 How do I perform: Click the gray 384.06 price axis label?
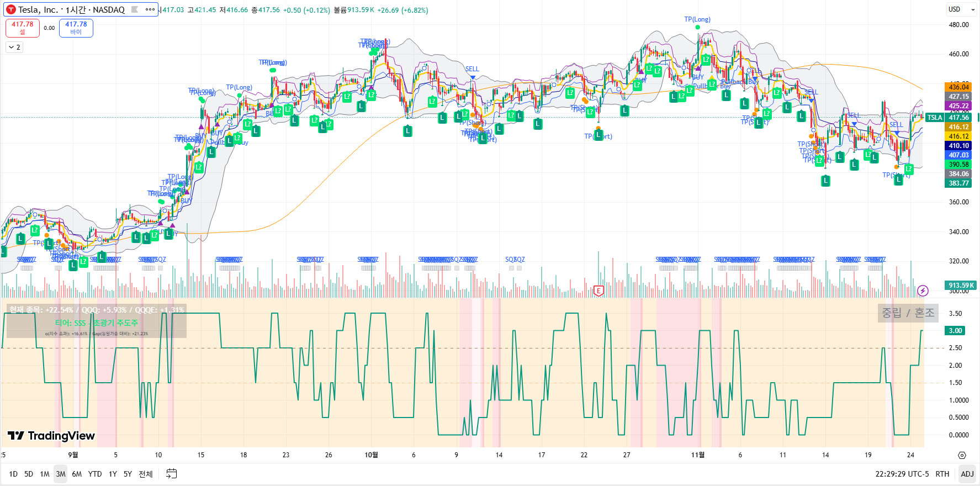pos(958,174)
